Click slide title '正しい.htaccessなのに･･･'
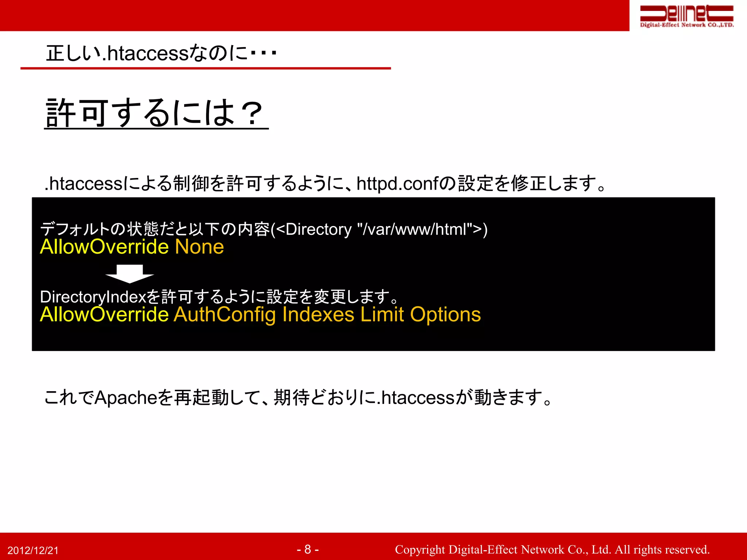 tap(161, 53)
